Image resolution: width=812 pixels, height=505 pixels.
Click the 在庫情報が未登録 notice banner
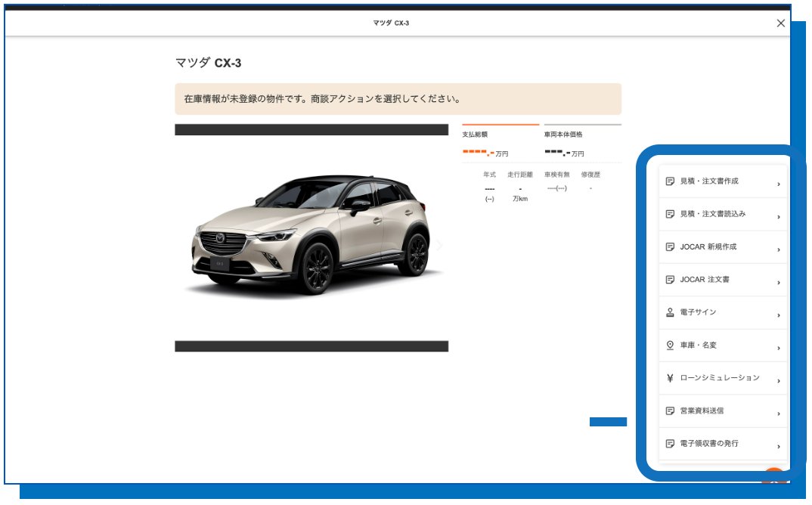pos(398,99)
